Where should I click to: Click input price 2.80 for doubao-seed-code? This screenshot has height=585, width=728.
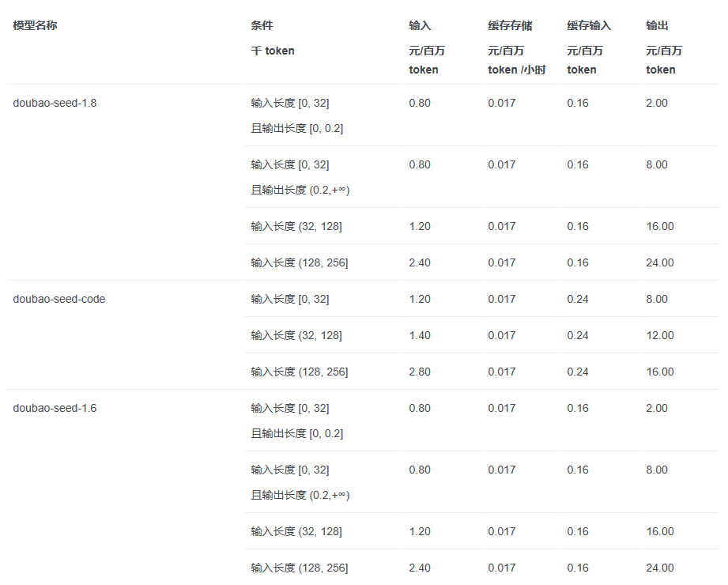(420, 372)
